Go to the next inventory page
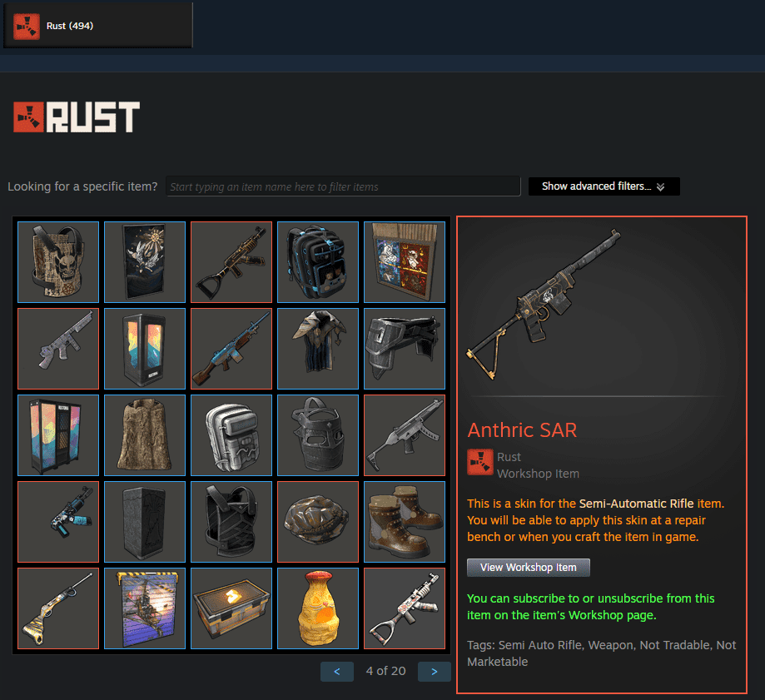The image size is (765, 700). pos(435,672)
